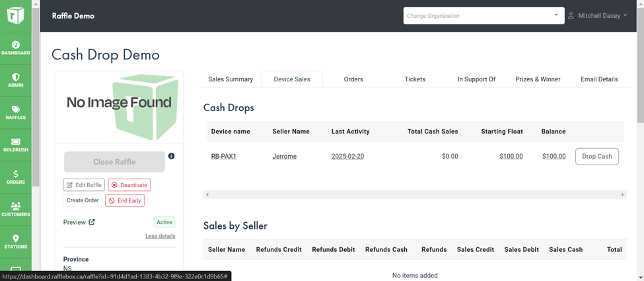Image resolution: width=644 pixels, height=281 pixels.
Task: Click the Total Cash Sales column header
Action: click(433, 132)
